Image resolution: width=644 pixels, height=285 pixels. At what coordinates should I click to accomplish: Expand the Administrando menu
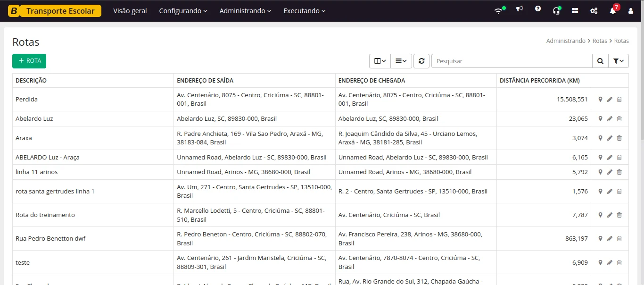click(246, 11)
